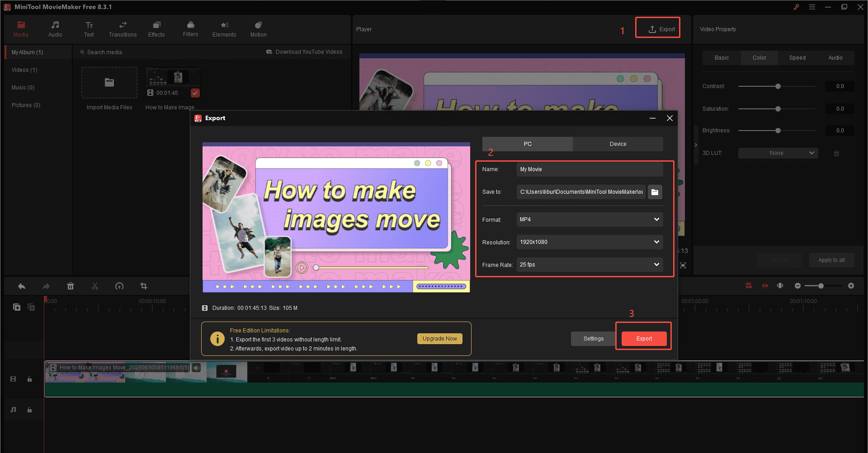868x453 pixels.
Task: Open the Format dropdown showing MP4
Action: pos(589,219)
